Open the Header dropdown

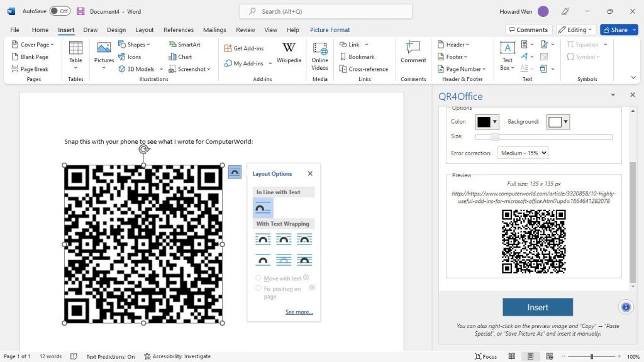[x=454, y=44]
